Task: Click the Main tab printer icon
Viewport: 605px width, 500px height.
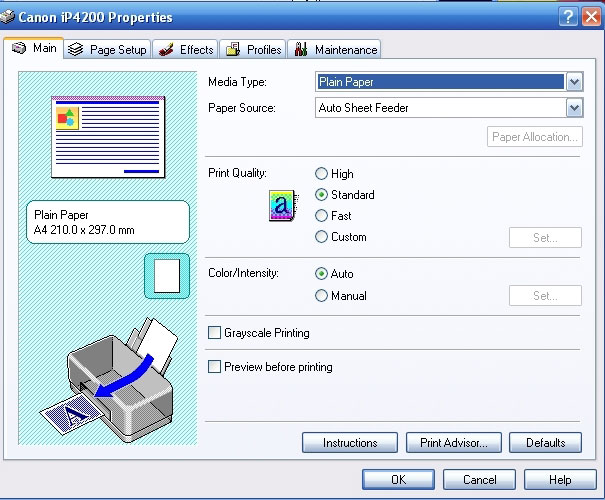Action: (x=19, y=48)
